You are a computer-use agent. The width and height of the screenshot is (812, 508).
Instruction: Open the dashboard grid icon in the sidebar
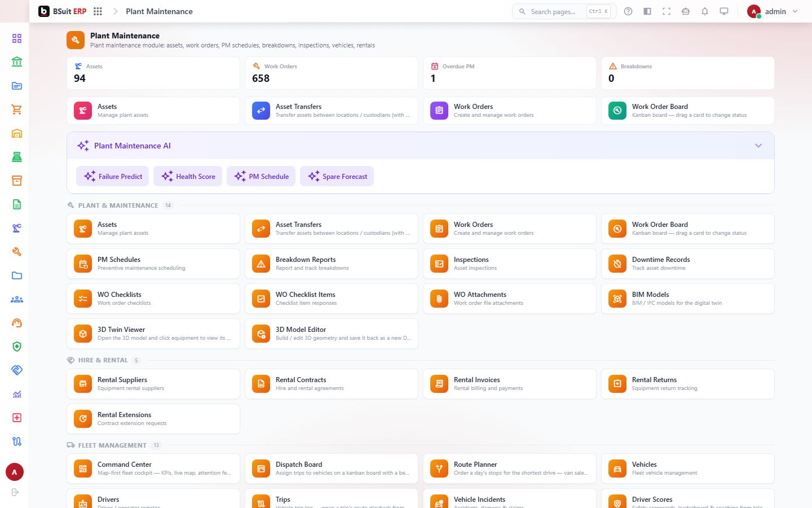coord(17,38)
